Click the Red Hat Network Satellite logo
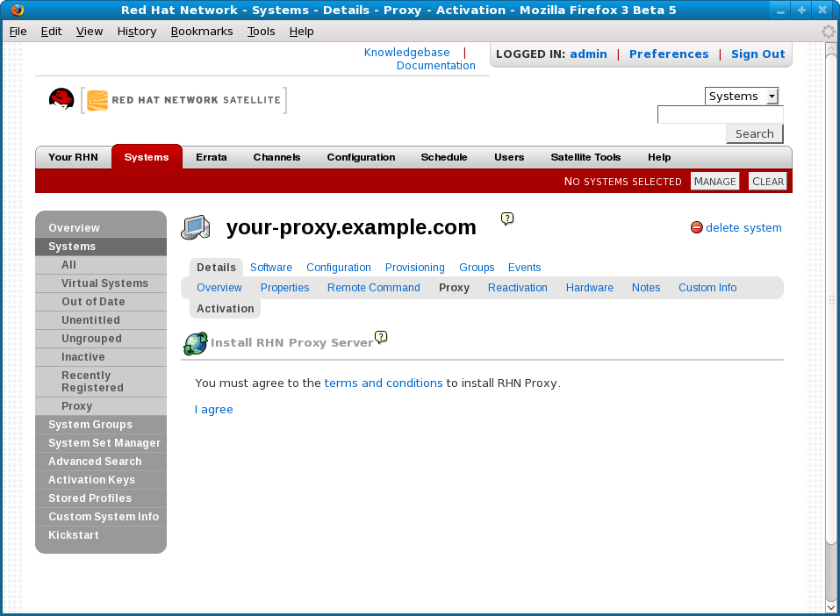Screen dimensions: 840x616 tap(183, 100)
